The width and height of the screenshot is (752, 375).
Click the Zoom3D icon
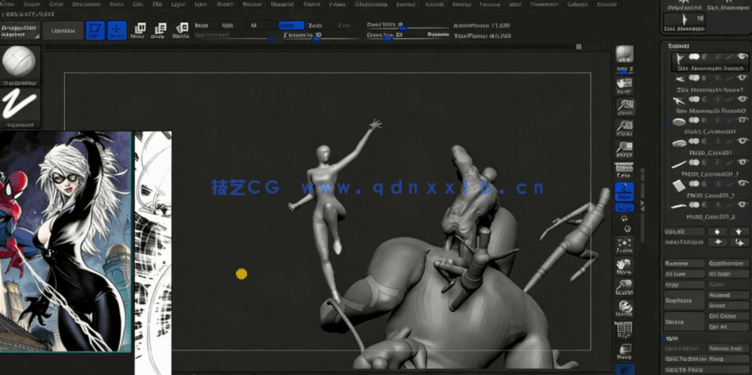pos(624,286)
